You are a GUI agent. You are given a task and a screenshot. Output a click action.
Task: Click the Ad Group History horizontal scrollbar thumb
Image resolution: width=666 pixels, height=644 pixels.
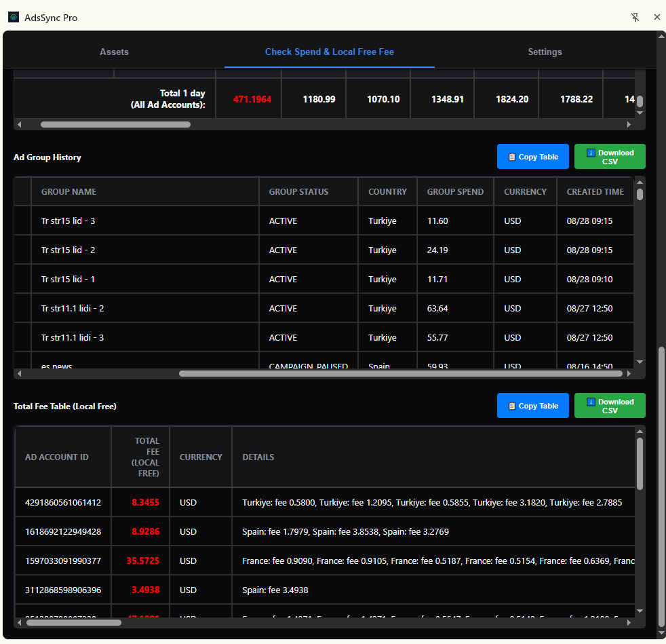(401, 374)
